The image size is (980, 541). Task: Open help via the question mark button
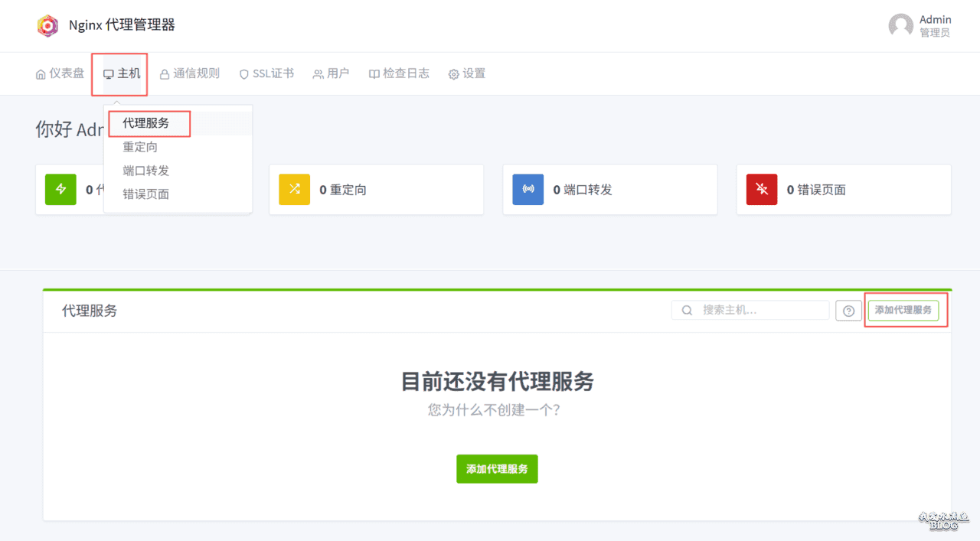848,311
